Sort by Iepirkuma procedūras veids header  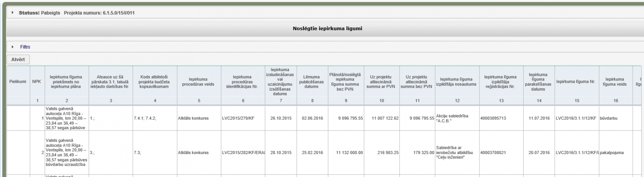point(199,82)
